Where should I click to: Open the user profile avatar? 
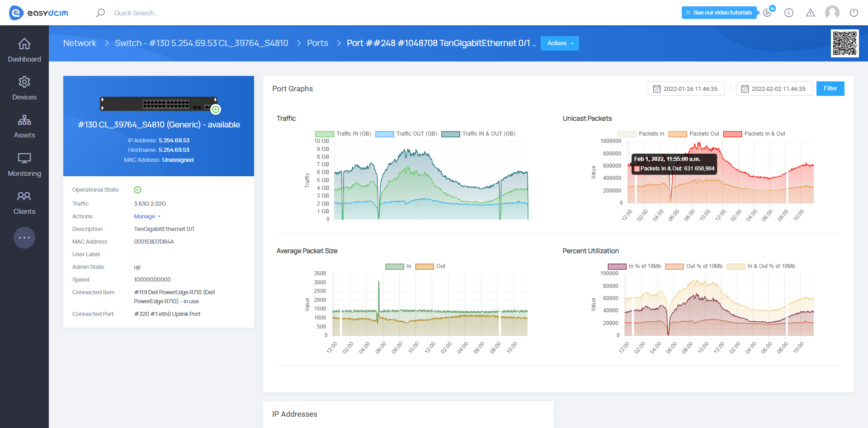tap(832, 13)
